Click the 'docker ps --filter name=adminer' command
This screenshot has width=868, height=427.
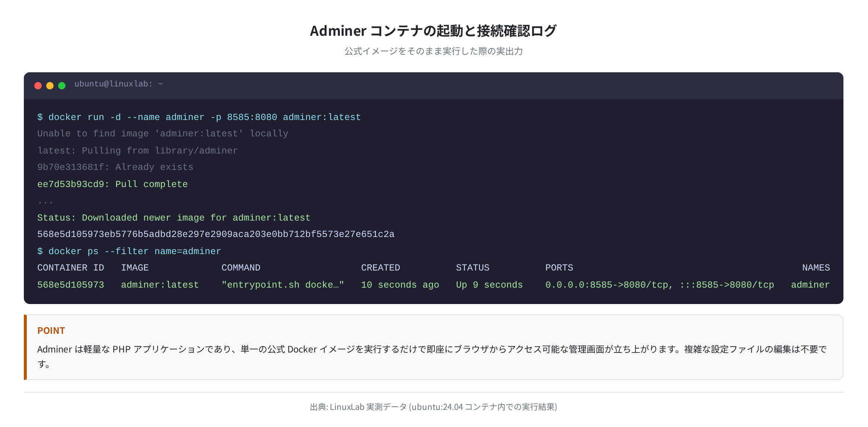coord(129,251)
